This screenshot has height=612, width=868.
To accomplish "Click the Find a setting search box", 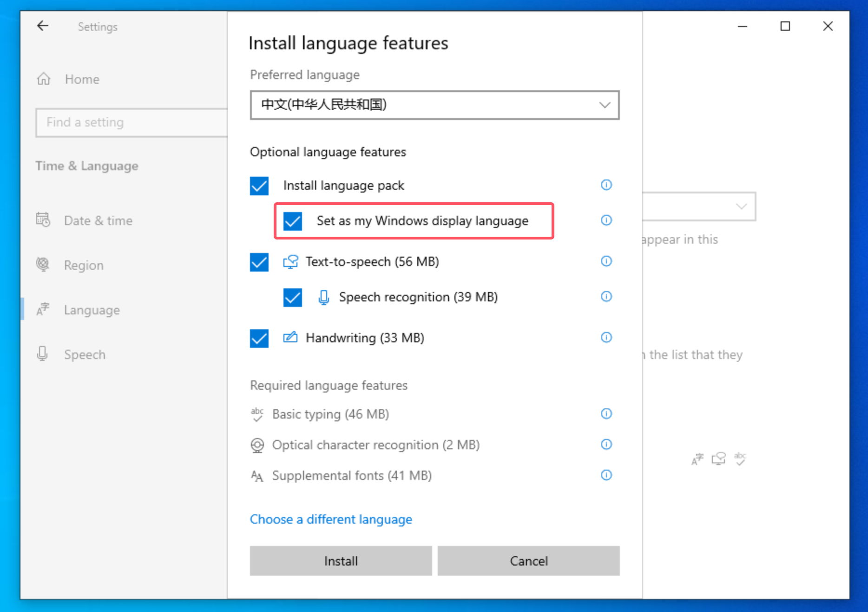I will (x=131, y=122).
